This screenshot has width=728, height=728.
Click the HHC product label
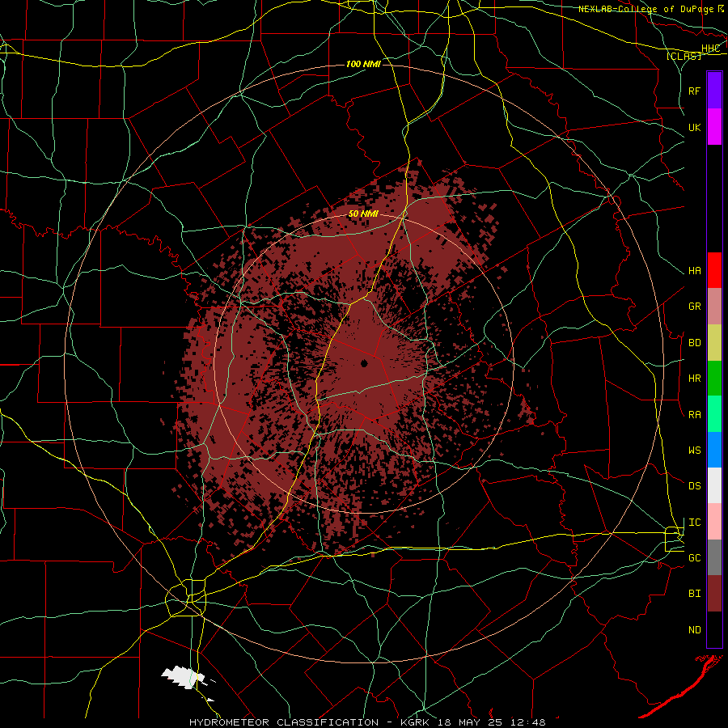pos(710,49)
